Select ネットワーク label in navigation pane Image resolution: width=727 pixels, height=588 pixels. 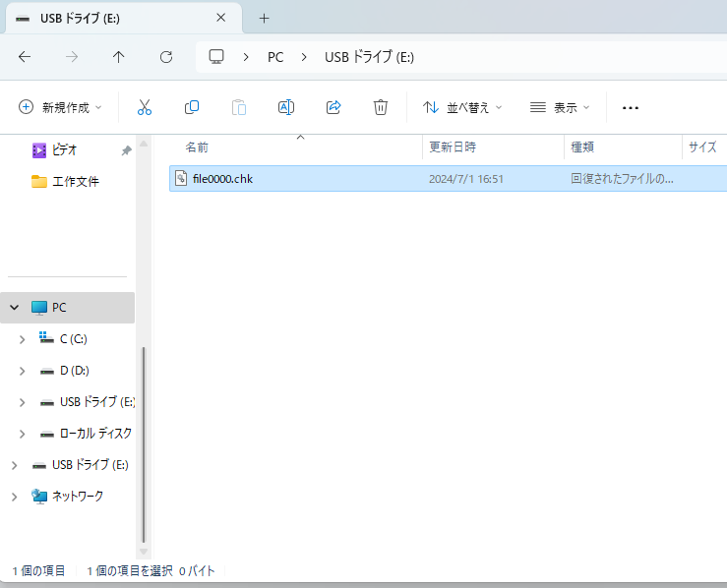[x=78, y=497]
